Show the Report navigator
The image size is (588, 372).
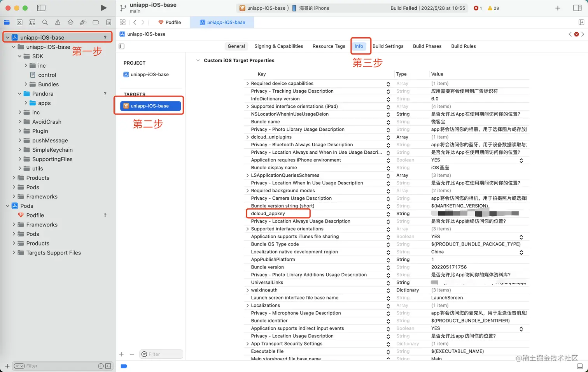click(108, 22)
